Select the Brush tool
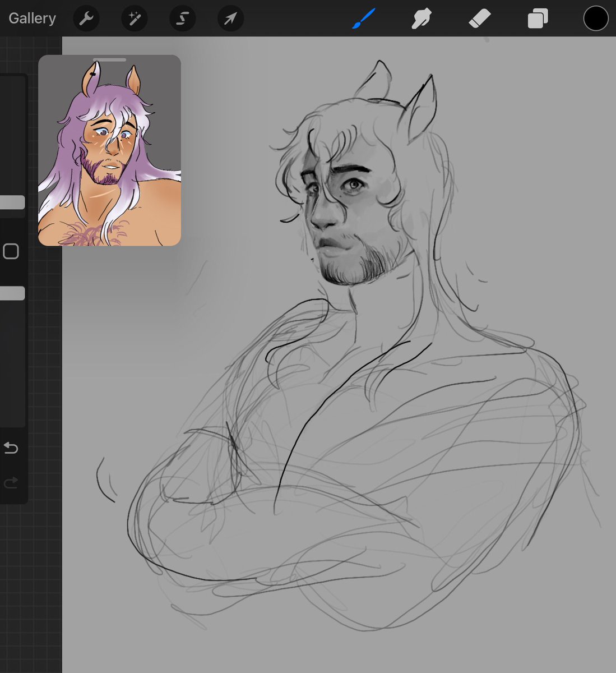 coord(364,19)
